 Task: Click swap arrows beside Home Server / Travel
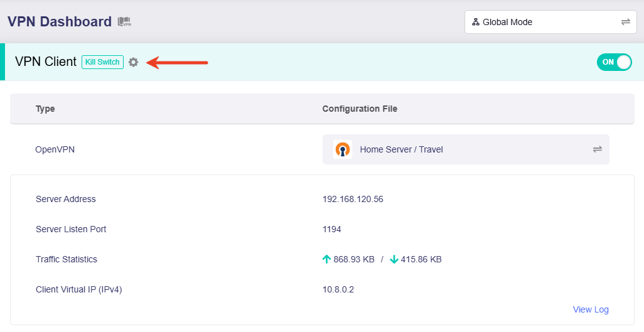pos(597,149)
